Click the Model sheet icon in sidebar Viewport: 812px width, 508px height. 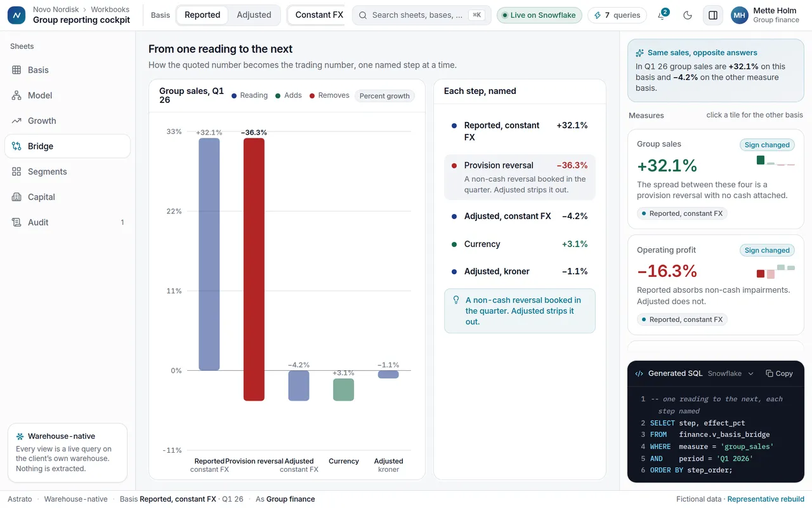16,95
